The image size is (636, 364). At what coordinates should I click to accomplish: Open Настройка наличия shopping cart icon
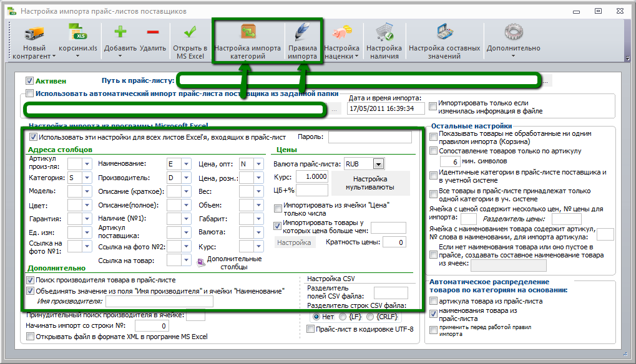[384, 32]
